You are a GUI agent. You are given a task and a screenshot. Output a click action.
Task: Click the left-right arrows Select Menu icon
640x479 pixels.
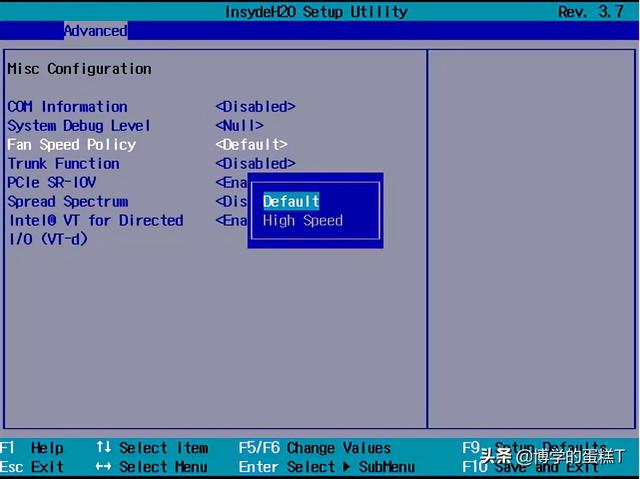coord(103,467)
